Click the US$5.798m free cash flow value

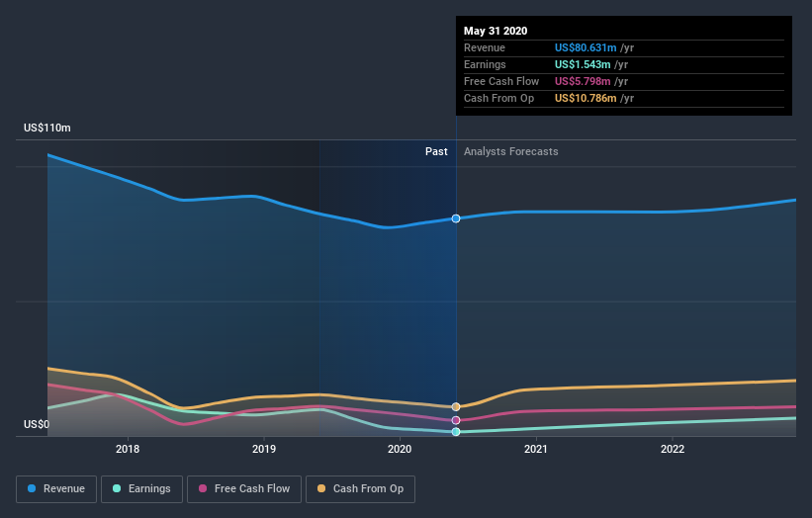[x=583, y=81]
